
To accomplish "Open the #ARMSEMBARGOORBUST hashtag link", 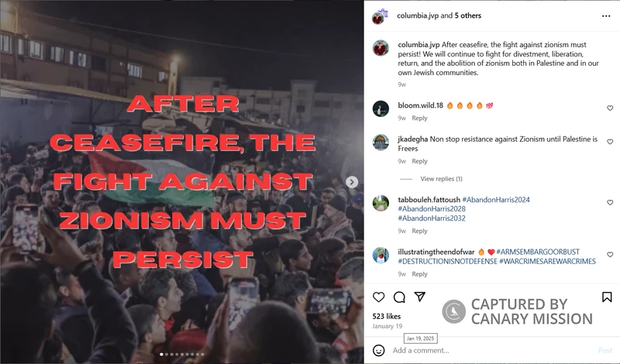I will (538, 252).
